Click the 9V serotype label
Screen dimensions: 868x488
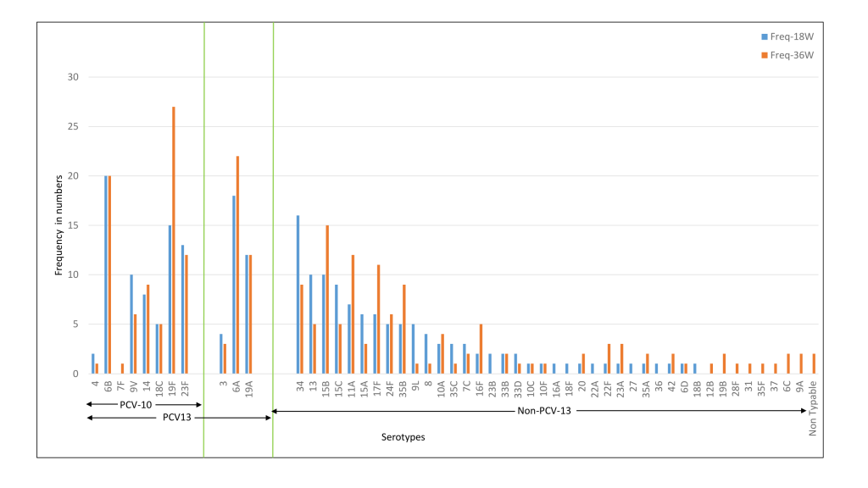[x=133, y=386]
